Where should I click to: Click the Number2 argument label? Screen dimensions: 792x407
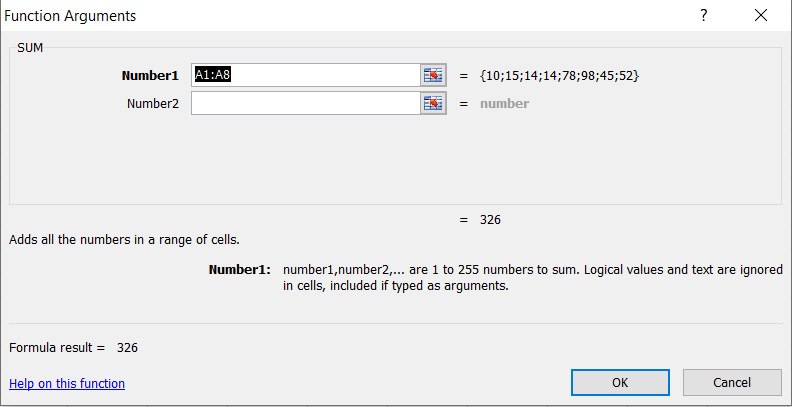[x=152, y=103]
